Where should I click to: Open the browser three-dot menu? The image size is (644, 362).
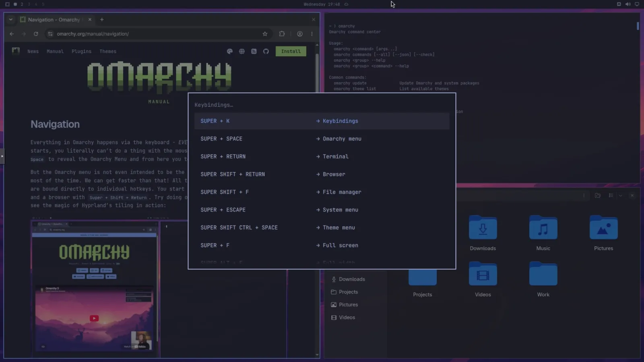(x=312, y=34)
